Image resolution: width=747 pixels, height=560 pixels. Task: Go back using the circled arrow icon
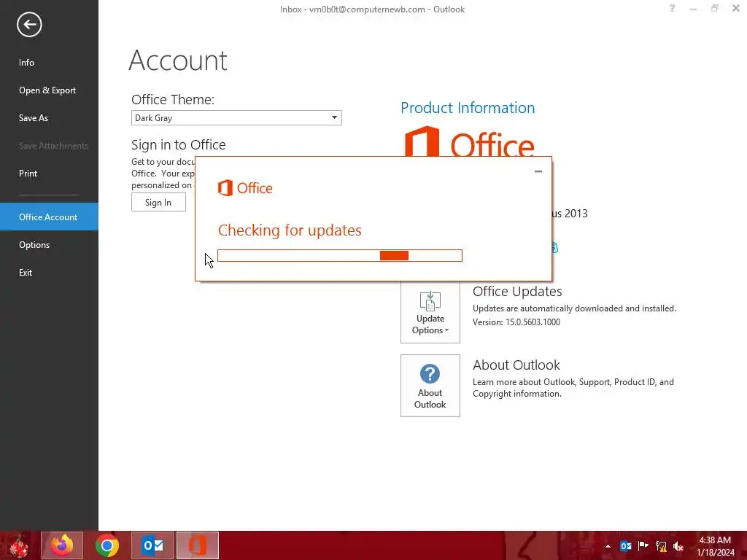[x=29, y=24]
